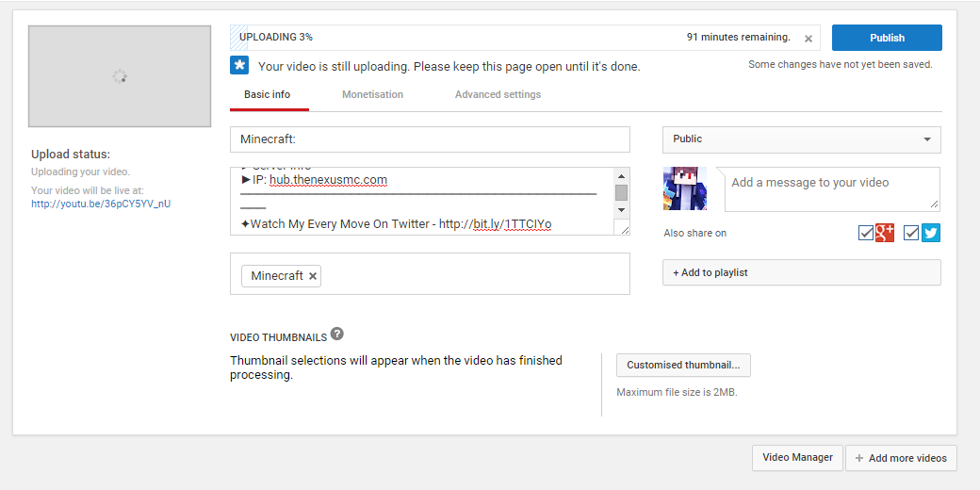This screenshot has height=490, width=980.
Task: Switch to the Monetisation tab
Action: tap(372, 95)
